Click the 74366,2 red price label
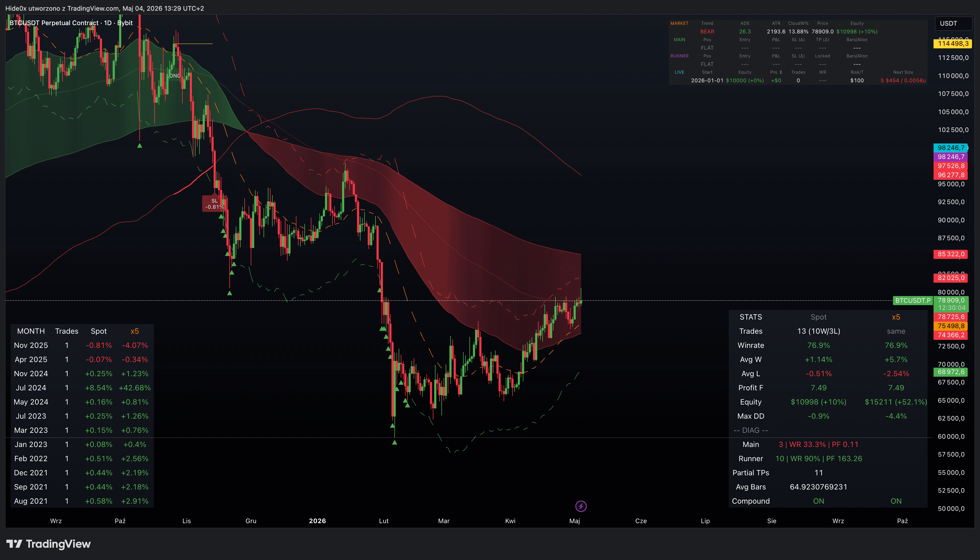 pyautogui.click(x=950, y=335)
